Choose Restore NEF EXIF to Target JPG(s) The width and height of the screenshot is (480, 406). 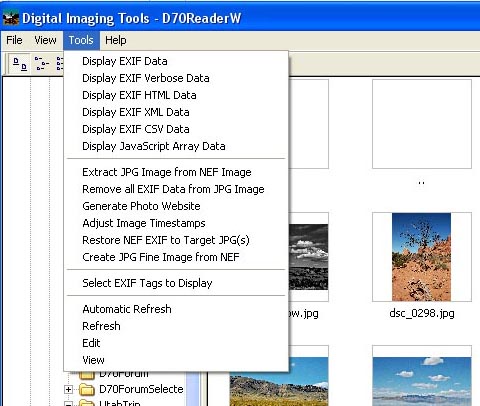click(x=176, y=240)
